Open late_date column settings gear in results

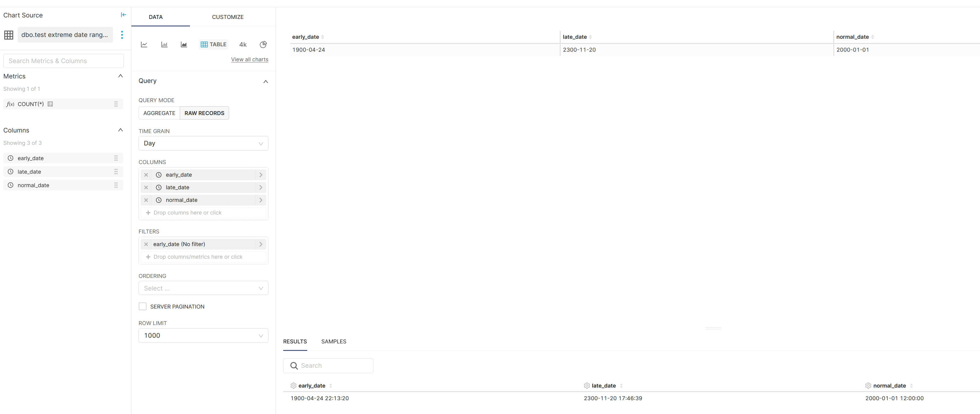coord(586,385)
